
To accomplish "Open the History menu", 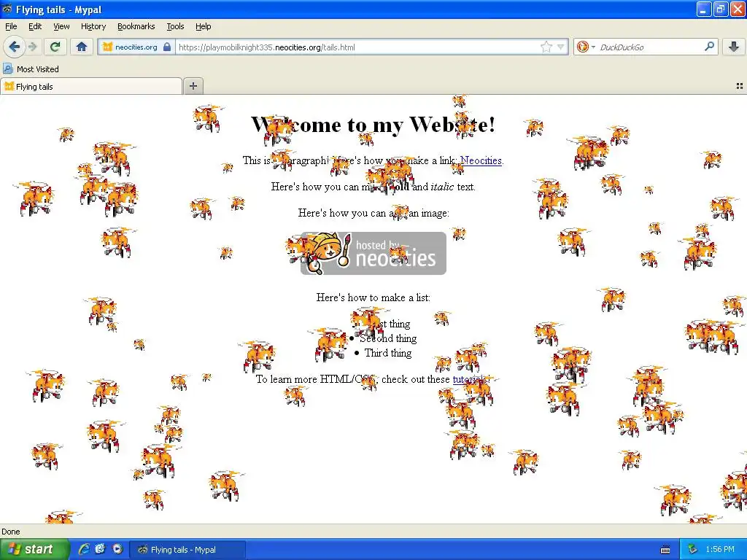I will pos(93,26).
